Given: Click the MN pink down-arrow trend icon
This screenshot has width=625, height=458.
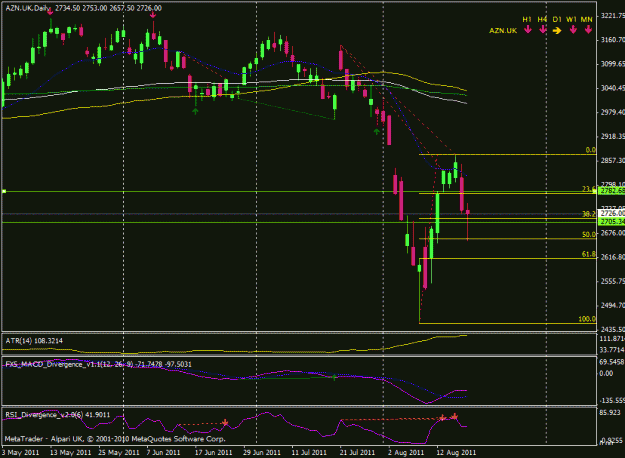Looking at the screenshot, I should coord(588,29).
